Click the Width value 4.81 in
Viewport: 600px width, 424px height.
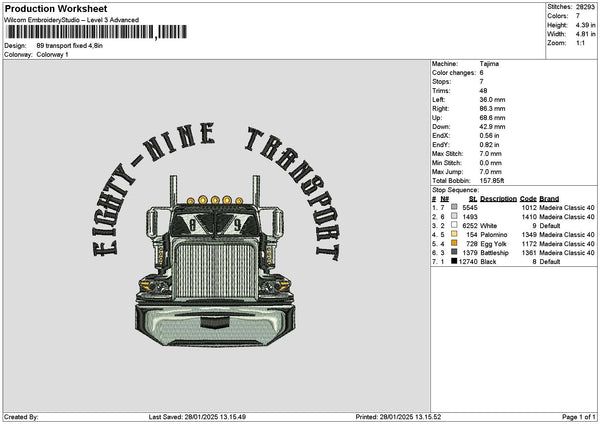[x=585, y=34]
